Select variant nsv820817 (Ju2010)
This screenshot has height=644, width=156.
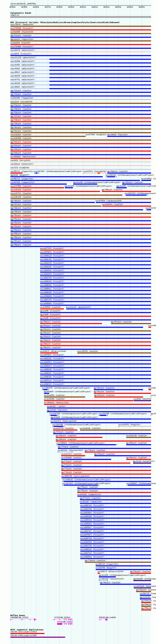[99, 408]
